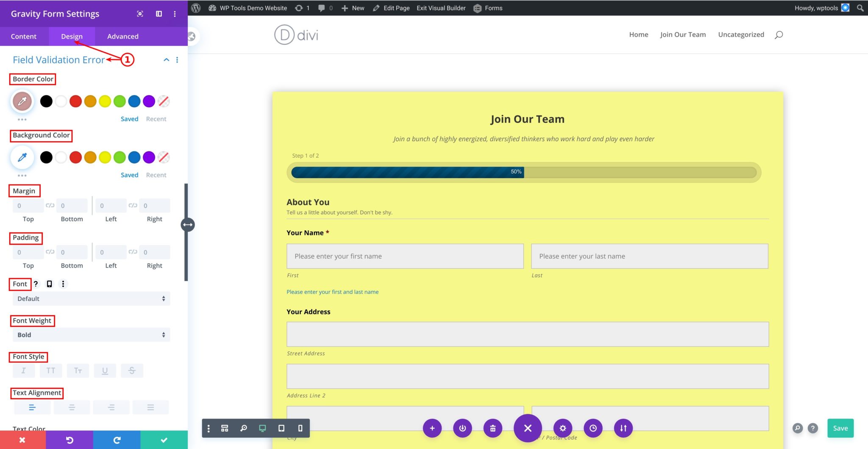The height and width of the screenshot is (449, 868).
Task: Click the Save button
Action: click(840, 428)
